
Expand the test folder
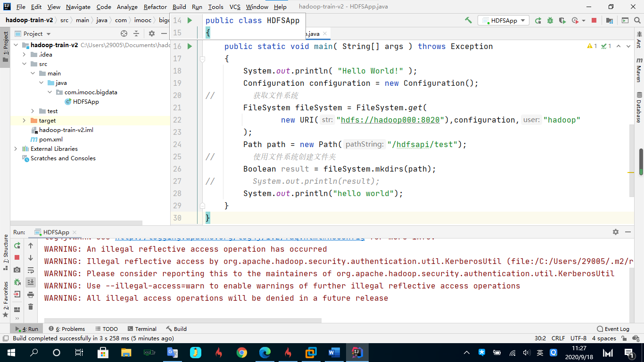coord(33,111)
